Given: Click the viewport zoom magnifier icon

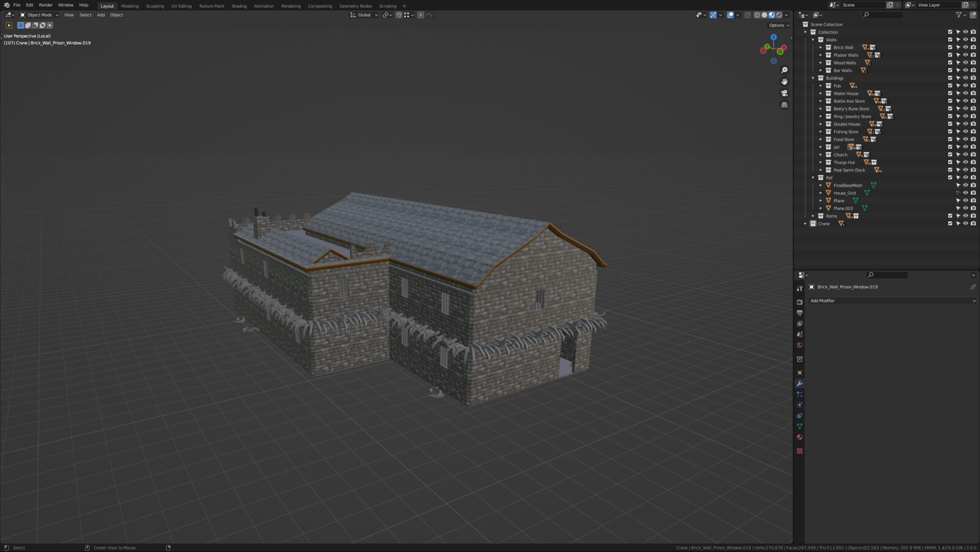Looking at the screenshot, I should [784, 70].
